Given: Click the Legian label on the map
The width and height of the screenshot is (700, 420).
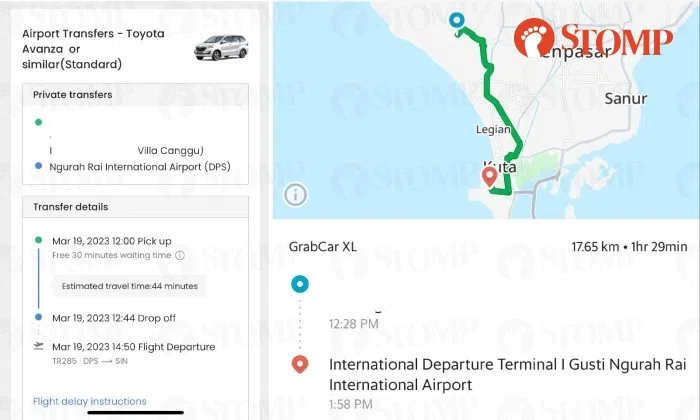Looking at the screenshot, I should click(496, 130).
